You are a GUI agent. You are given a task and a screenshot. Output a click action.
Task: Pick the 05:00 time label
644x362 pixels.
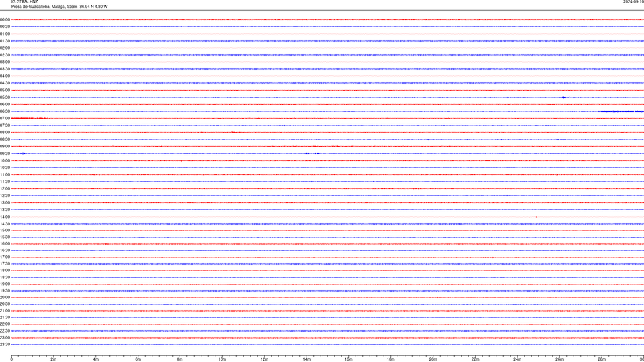coord(5,90)
